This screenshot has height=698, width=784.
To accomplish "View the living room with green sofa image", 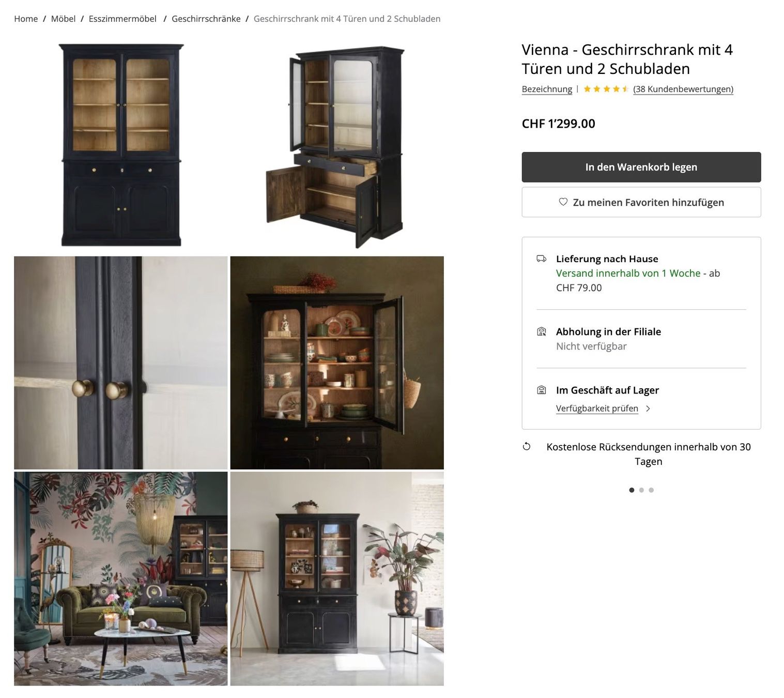I will click(x=121, y=579).
